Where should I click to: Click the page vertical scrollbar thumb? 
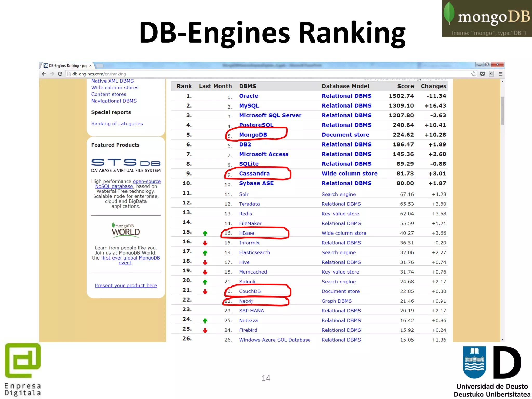pos(502,110)
